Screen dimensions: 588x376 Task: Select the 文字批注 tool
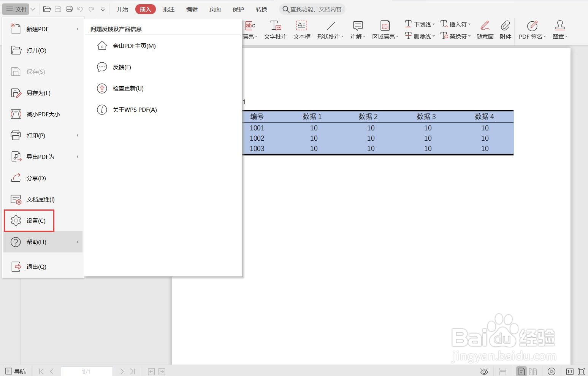pos(276,30)
